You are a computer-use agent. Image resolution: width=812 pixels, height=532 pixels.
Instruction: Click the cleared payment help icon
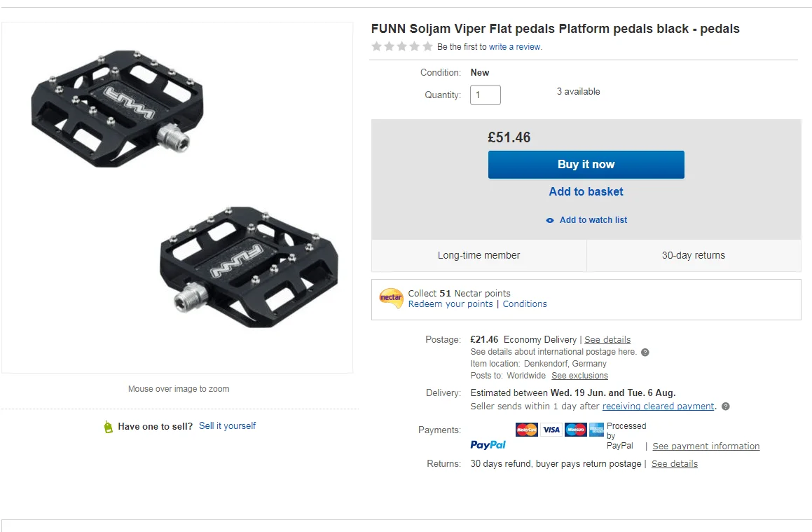click(726, 407)
